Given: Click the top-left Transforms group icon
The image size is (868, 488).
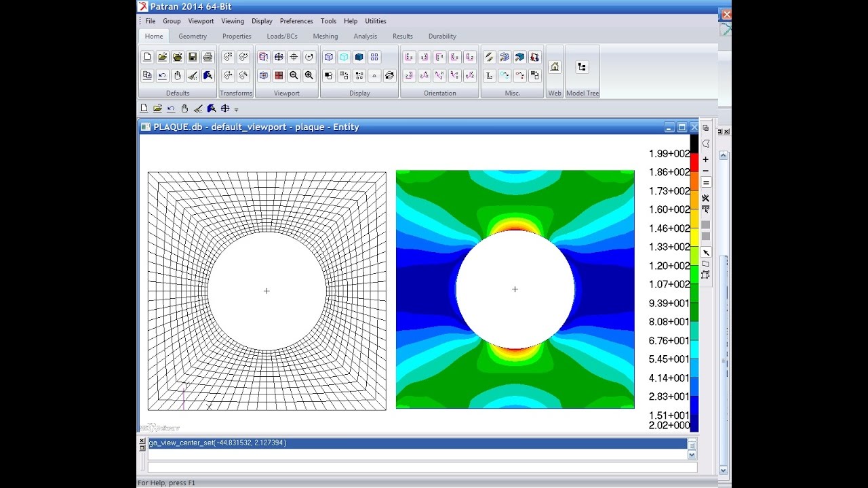Looking at the screenshot, I should coord(228,57).
